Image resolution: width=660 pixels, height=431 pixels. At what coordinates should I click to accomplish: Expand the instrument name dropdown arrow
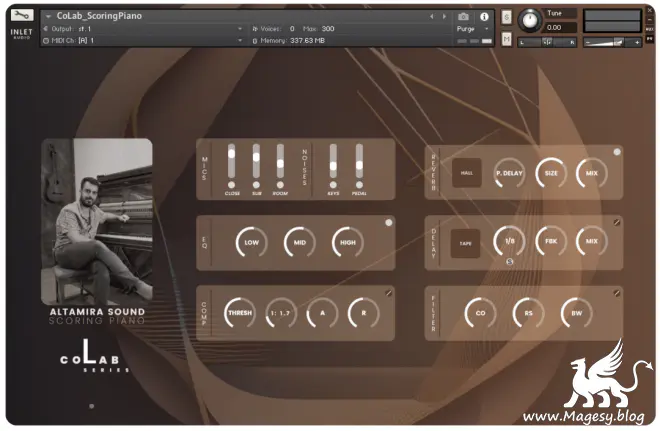tap(48, 16)
